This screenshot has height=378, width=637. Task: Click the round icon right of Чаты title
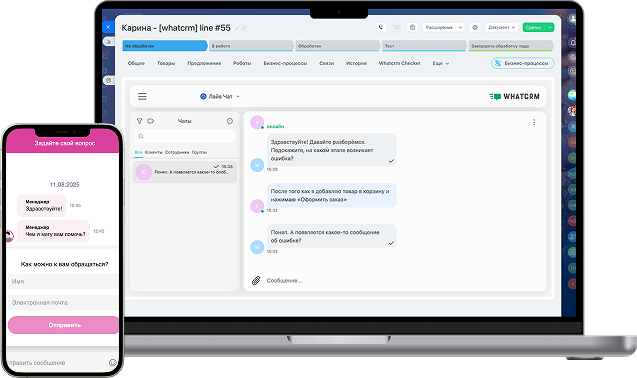pyautogui.click(x=230, y=121)
